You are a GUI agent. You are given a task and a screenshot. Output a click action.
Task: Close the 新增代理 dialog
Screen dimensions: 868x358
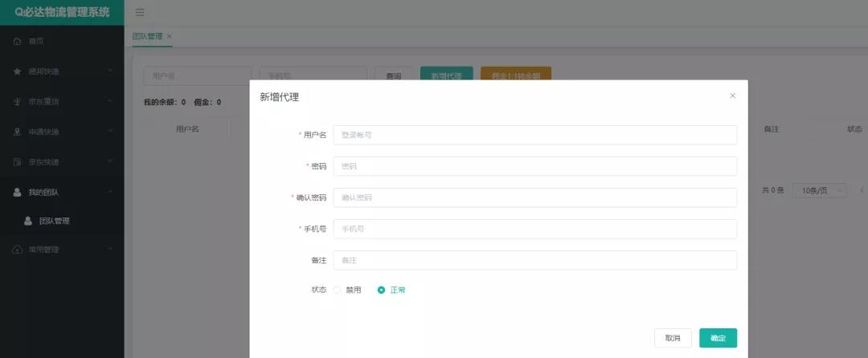[x=732, y=96]
